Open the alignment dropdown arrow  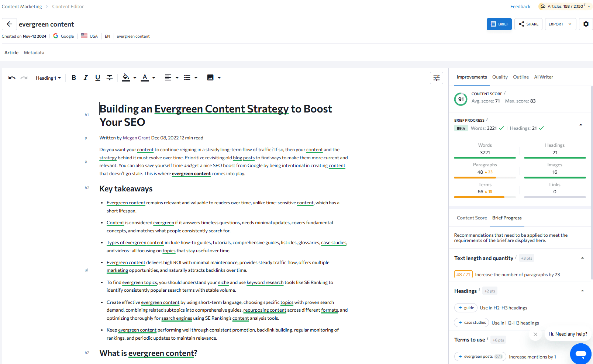pyautogui.click(x=177, y=78)
